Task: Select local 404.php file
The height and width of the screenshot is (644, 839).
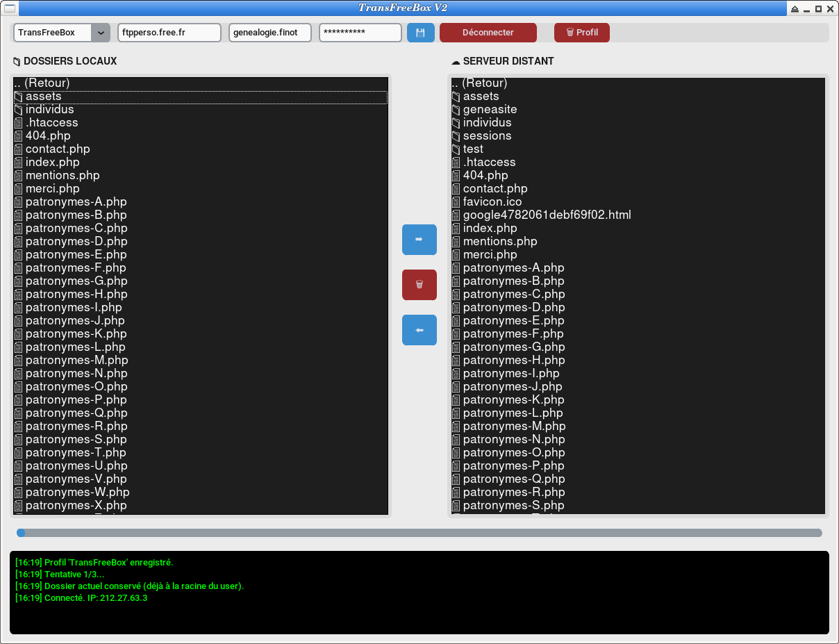Action: click(x=201, y=136)
